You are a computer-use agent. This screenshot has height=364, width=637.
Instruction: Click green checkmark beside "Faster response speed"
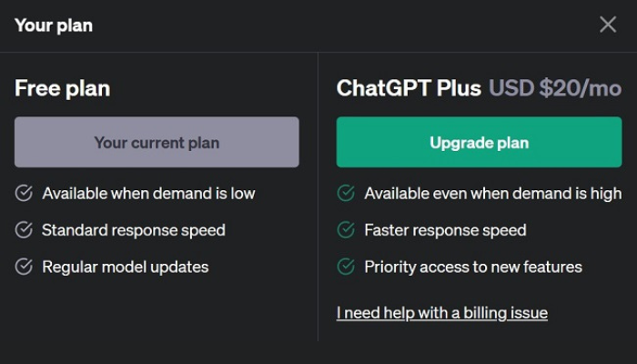point(346,230)
